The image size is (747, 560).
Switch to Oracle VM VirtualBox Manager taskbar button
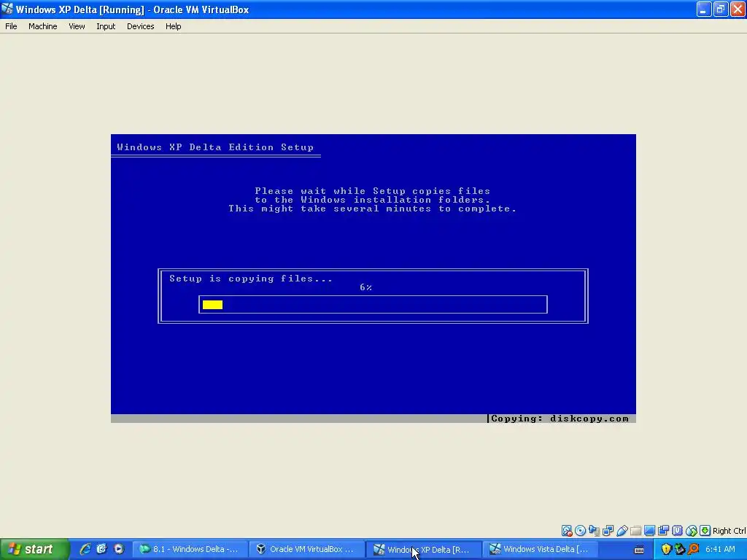pyautogui.click(x=307, y=549)
